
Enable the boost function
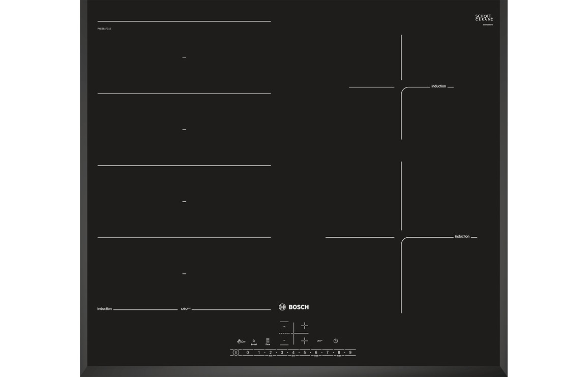[254, 342]
